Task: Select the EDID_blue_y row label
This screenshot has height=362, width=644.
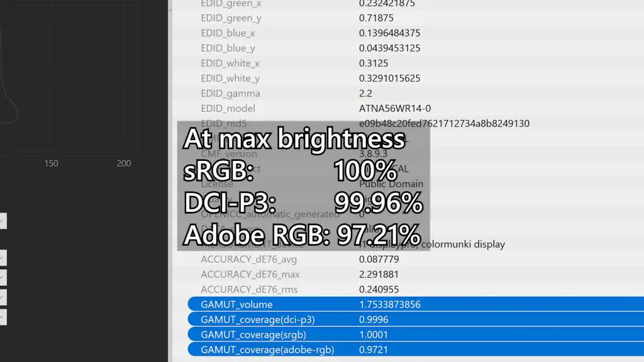Action: (x=228, y=48)
